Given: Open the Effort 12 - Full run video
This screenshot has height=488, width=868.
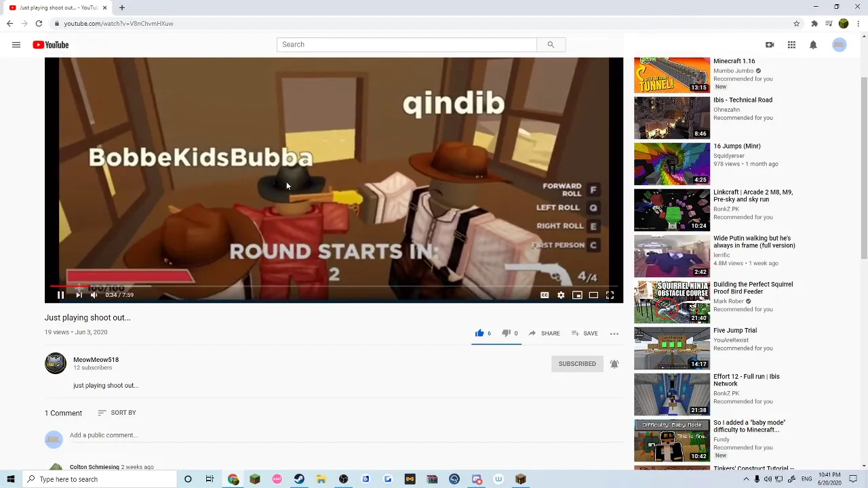Looking at the screenshot, I should [746, 380].
